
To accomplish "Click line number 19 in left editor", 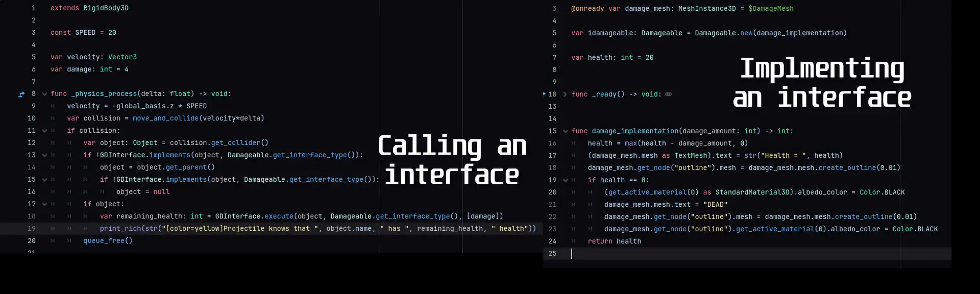I will click(x=32, y=229).
